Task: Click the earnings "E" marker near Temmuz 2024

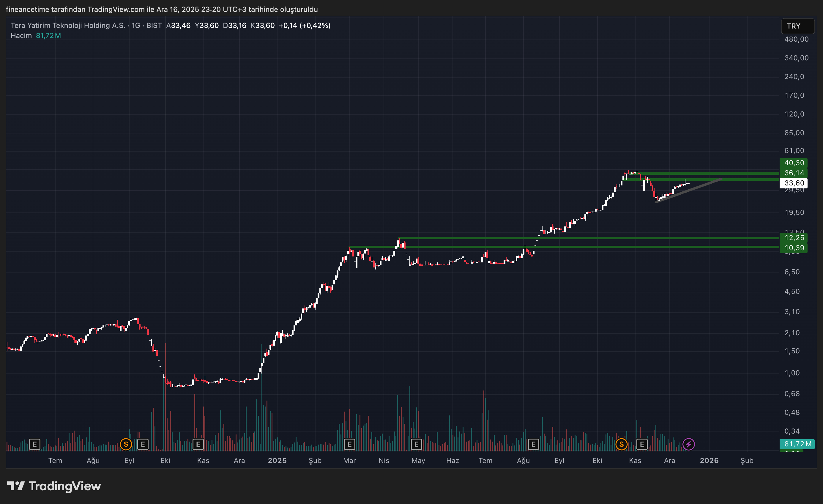Action: [34, 445]
